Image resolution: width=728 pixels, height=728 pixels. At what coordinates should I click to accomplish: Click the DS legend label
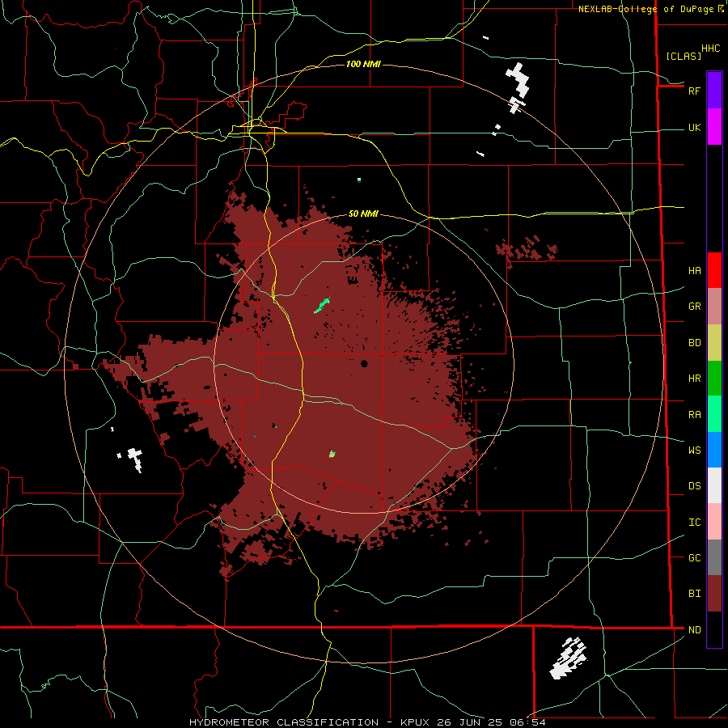coord(694,485)
